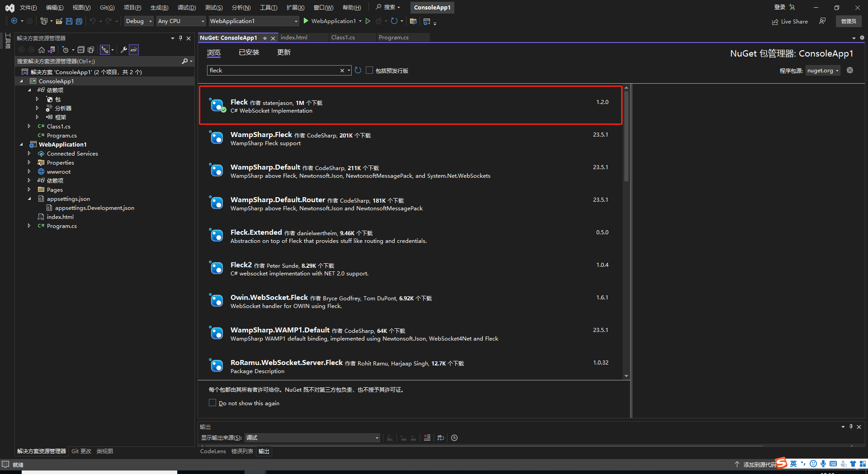Pin the Output panel
868x474 pixels.
(x=851, y=427)
